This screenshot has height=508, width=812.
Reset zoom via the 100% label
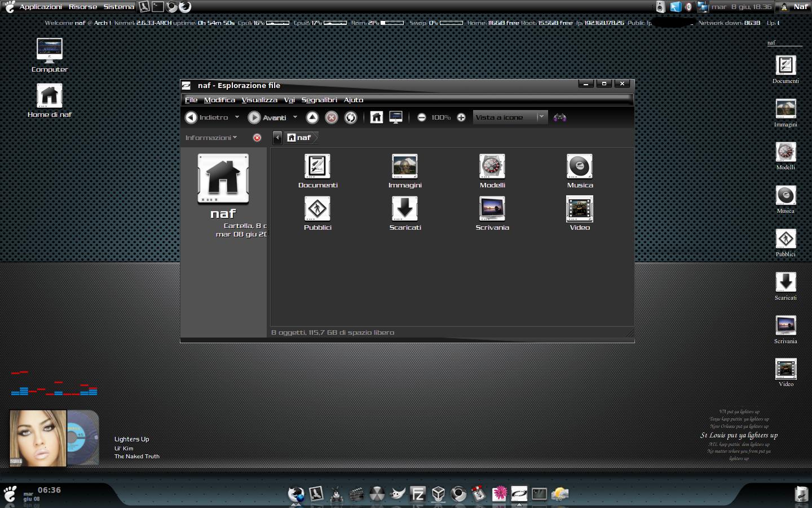tap(441, 117)
